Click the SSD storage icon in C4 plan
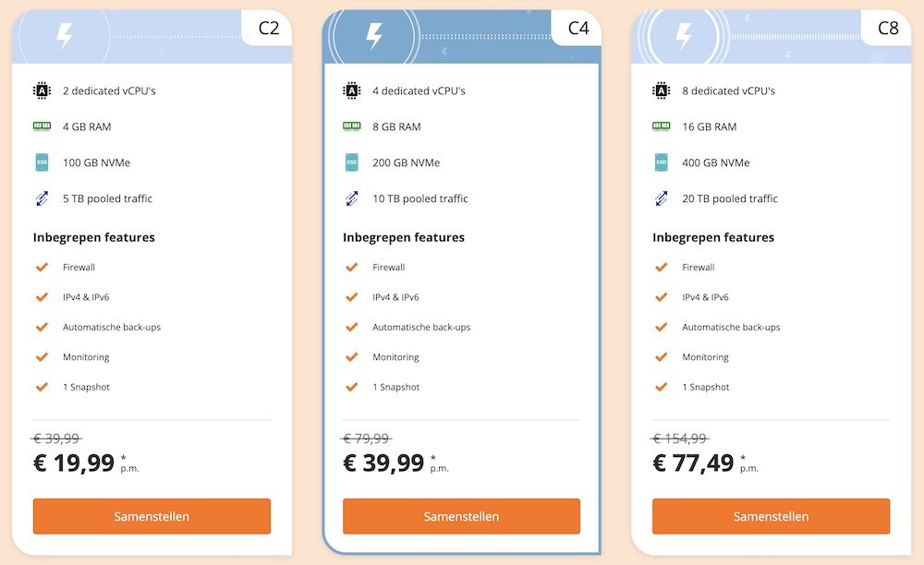 click(x=351, y=162)
